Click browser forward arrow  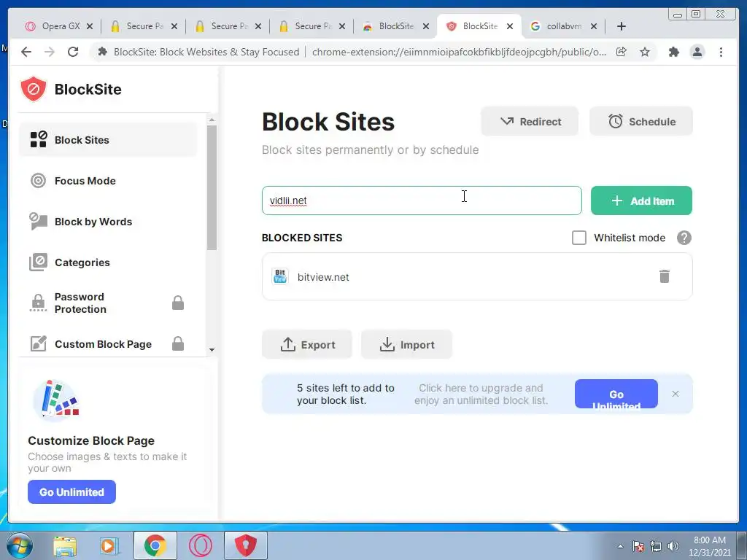[x=50, y=52]
